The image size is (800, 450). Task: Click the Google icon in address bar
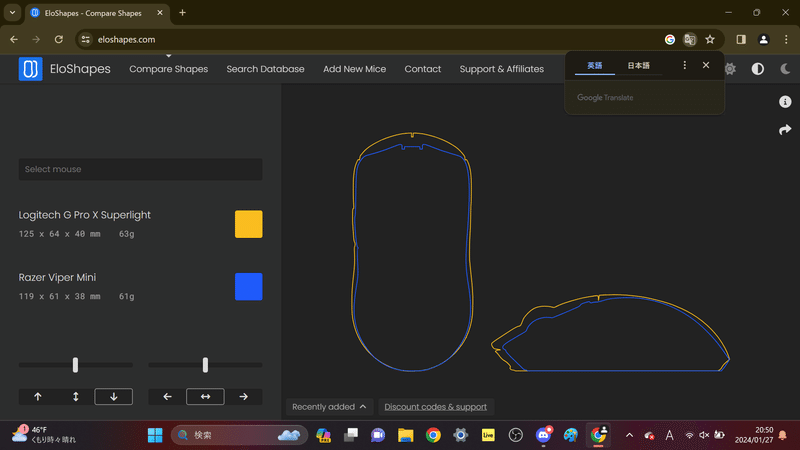tap(670, 39)
